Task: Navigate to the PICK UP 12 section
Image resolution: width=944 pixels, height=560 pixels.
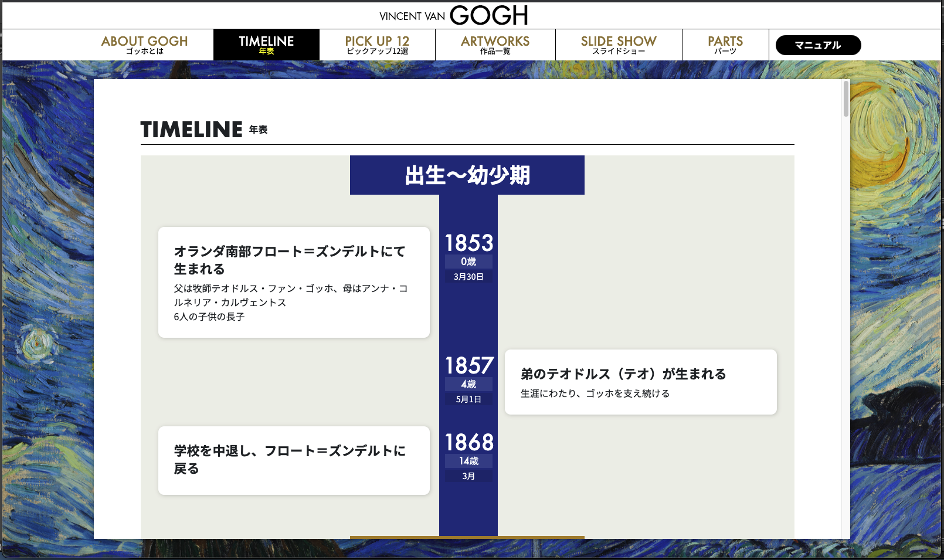Action: pos(377,44)
